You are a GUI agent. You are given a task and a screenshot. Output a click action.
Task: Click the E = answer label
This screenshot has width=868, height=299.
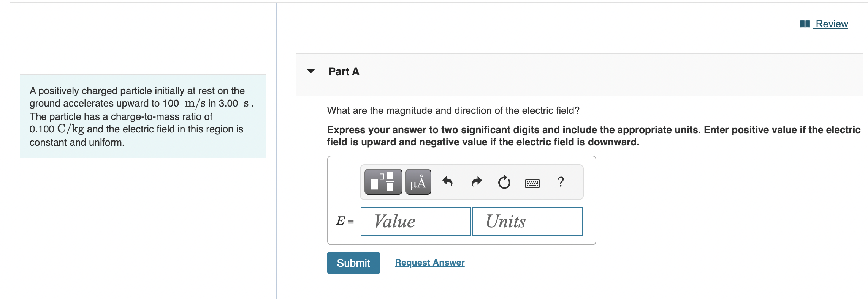(344, 221)
